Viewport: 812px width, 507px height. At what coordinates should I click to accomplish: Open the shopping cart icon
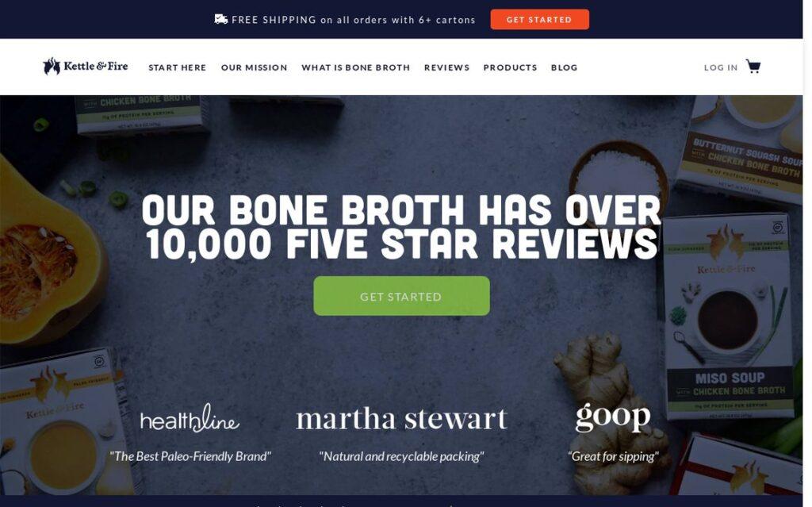[753, 67]
